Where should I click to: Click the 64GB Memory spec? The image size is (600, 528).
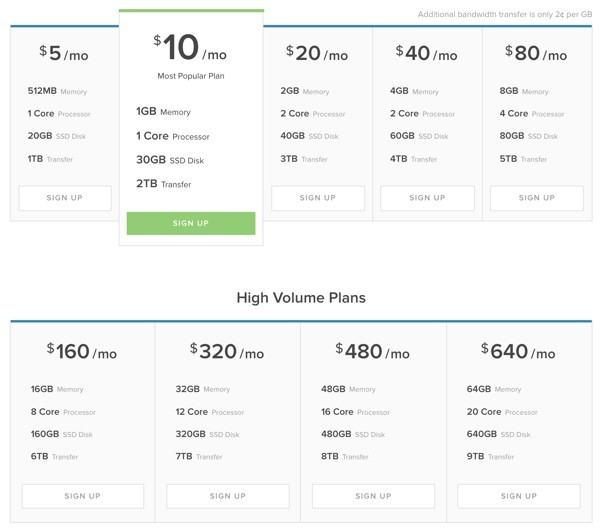pos(494,389)
